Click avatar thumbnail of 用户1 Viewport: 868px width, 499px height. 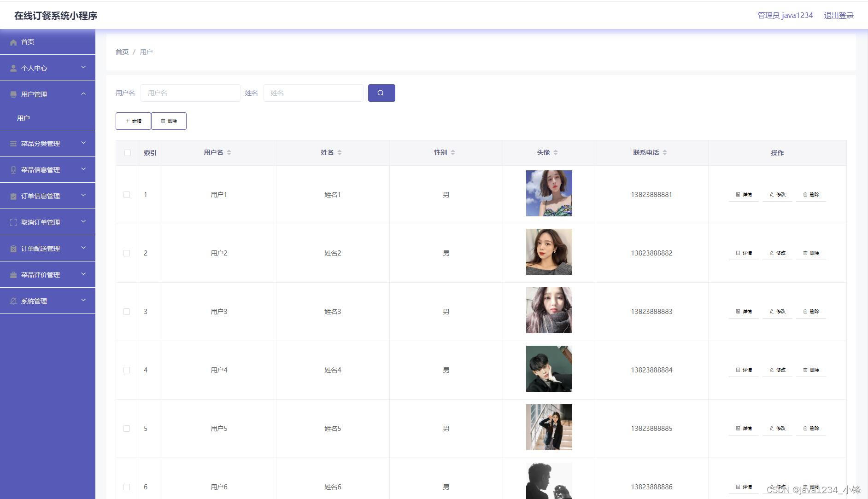pos(549,193)
